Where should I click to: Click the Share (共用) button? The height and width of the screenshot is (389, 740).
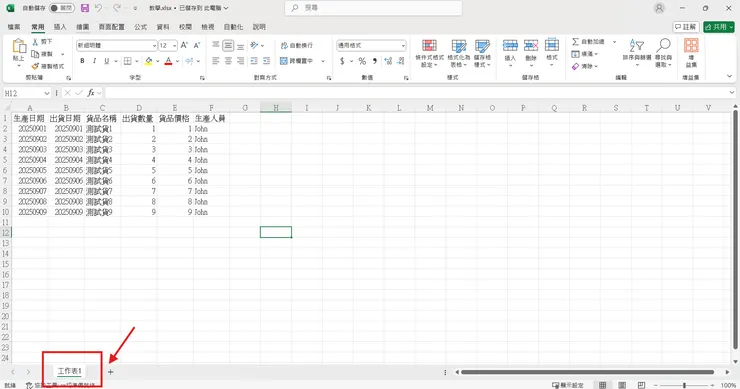pyautogui.click(x=719, y=27)
